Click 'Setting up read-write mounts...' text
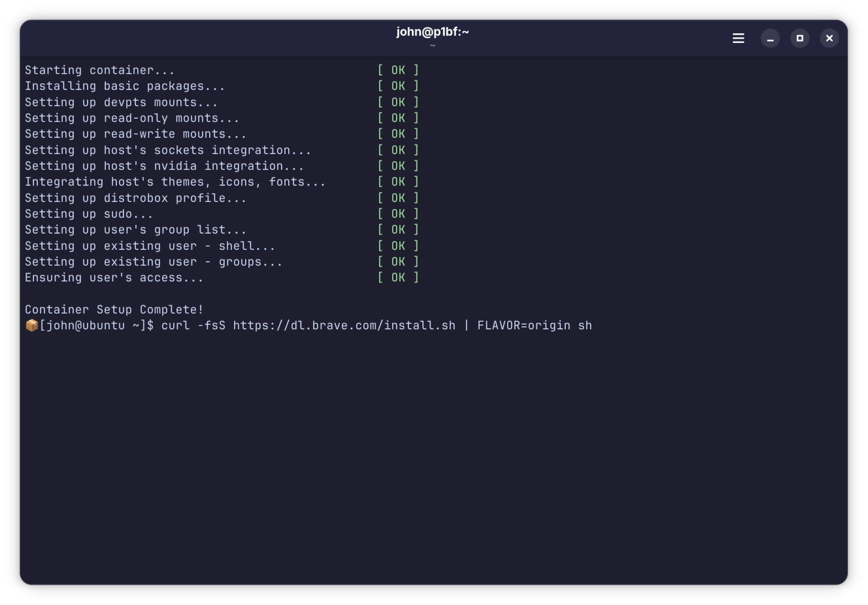 pos(136,134)
